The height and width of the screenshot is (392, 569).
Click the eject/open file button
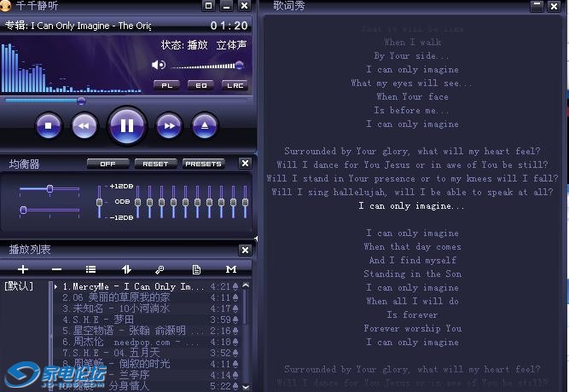pos(205,126)
